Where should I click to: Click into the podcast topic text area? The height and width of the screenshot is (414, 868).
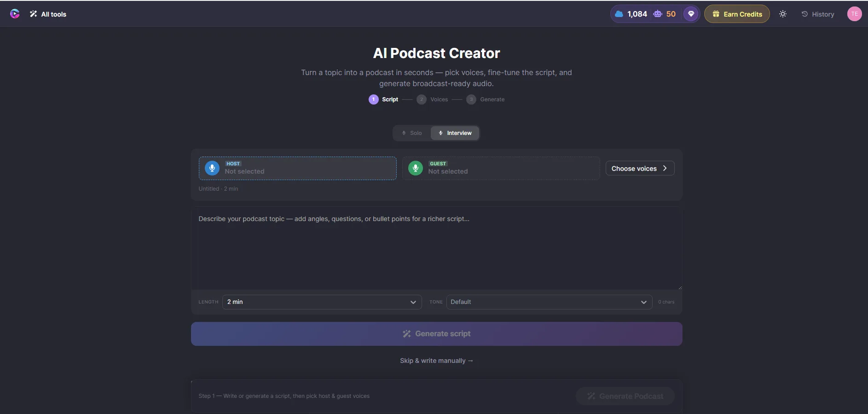[436, 248]
